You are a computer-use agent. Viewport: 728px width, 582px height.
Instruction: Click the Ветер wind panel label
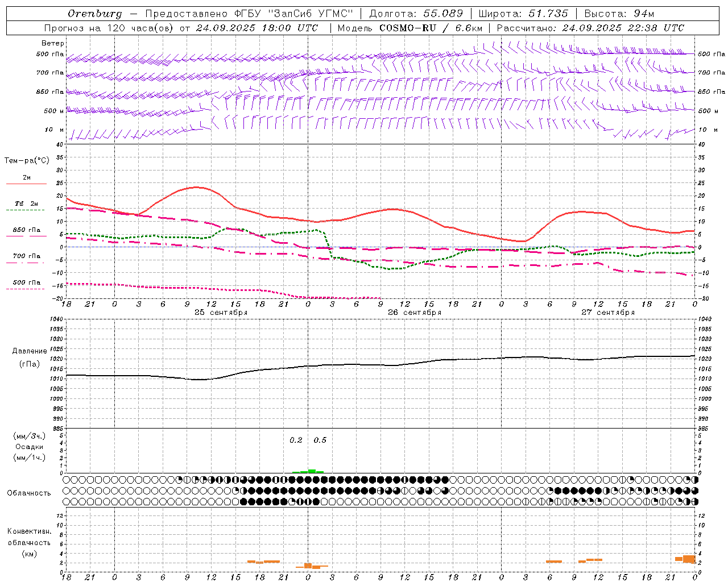53,43
